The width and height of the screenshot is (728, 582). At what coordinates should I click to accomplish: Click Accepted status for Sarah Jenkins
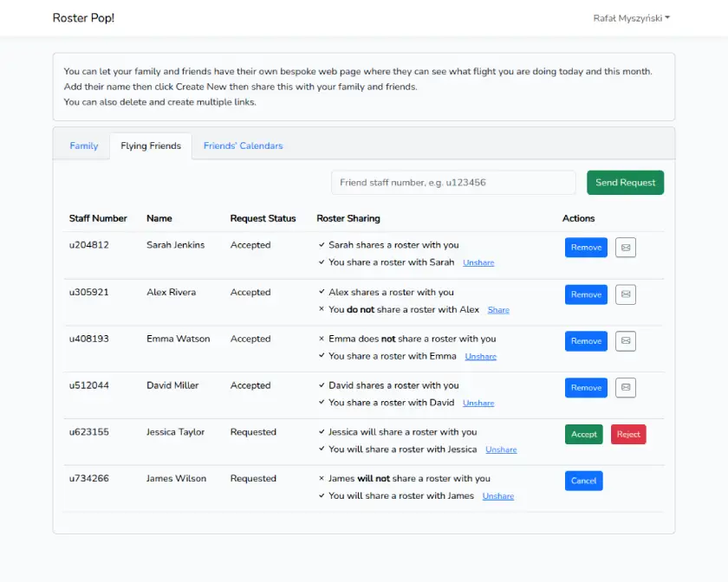250,245
